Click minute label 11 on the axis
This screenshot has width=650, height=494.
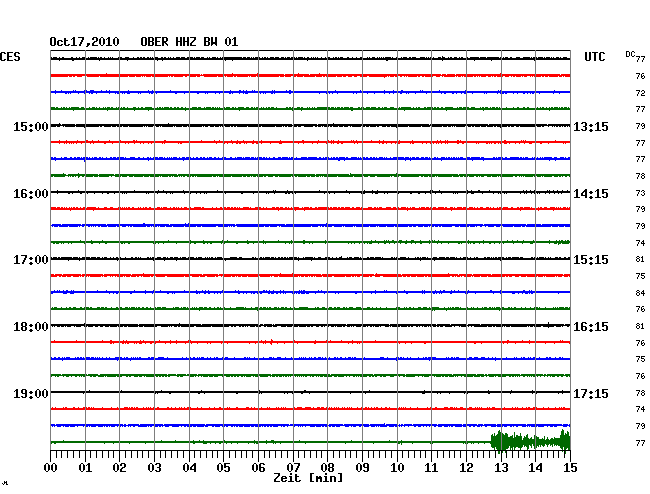[x=431, y=467]
